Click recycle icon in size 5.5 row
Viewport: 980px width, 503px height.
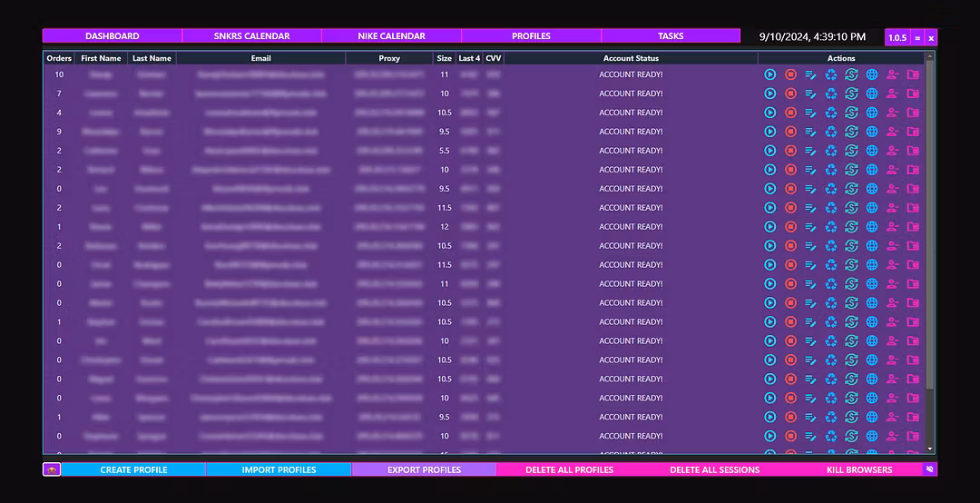pos(831,151)
